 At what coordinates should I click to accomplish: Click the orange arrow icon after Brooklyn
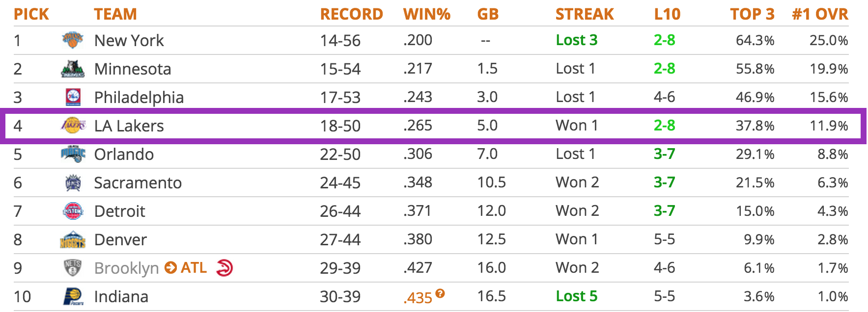pyautogui.click(x=170, y=268)
